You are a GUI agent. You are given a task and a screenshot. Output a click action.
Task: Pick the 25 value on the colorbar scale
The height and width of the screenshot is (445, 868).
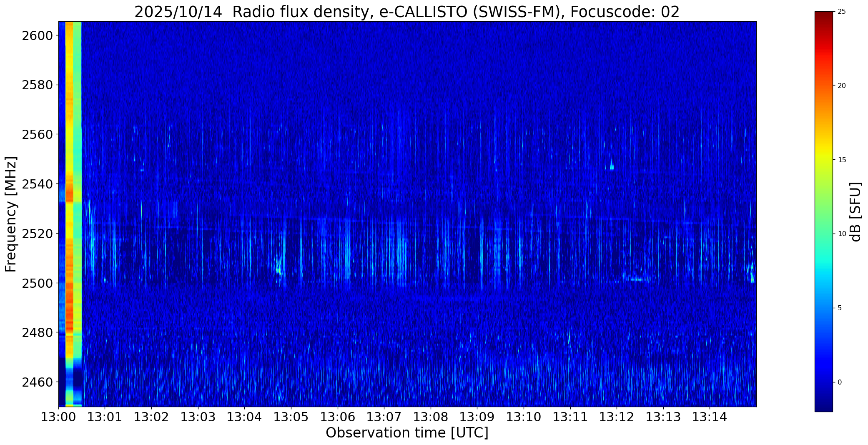click(x=842, y=12)
